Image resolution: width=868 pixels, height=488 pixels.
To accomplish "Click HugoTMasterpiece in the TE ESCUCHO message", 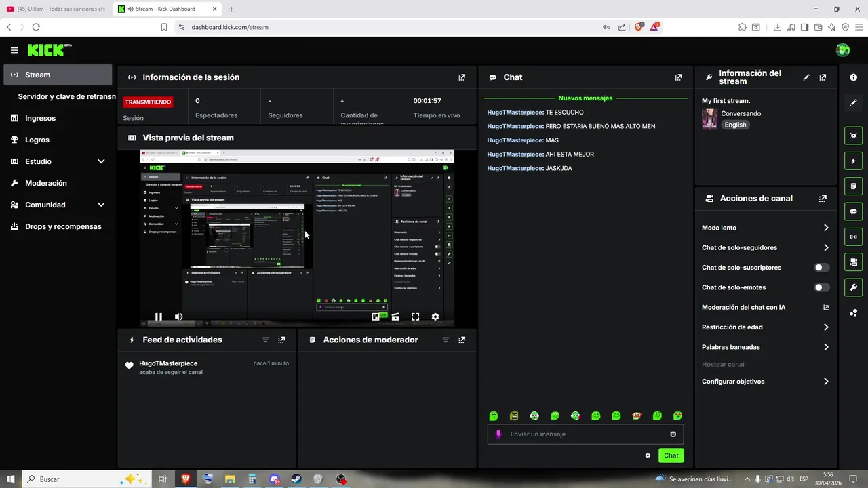I will (515, 113).
